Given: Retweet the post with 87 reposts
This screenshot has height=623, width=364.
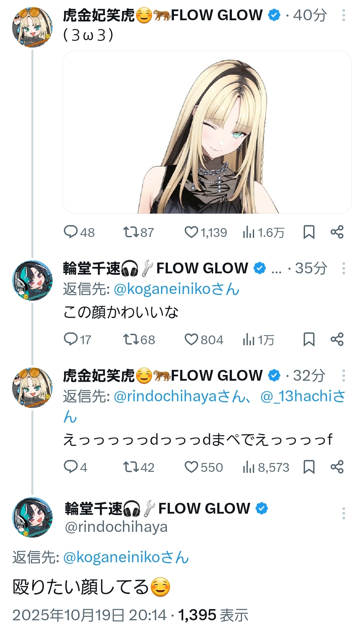Looking at the screenshot, I should [x=130, y=232].
